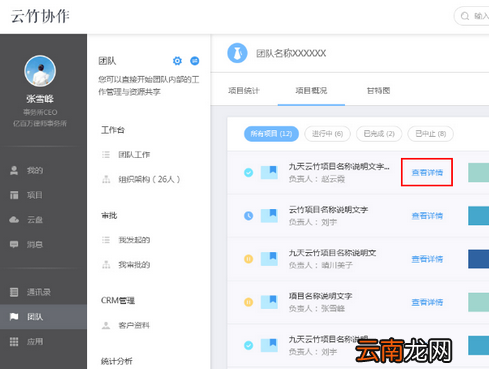Select 团队 in the sidebar
The image size is (489, 379).
43,317
